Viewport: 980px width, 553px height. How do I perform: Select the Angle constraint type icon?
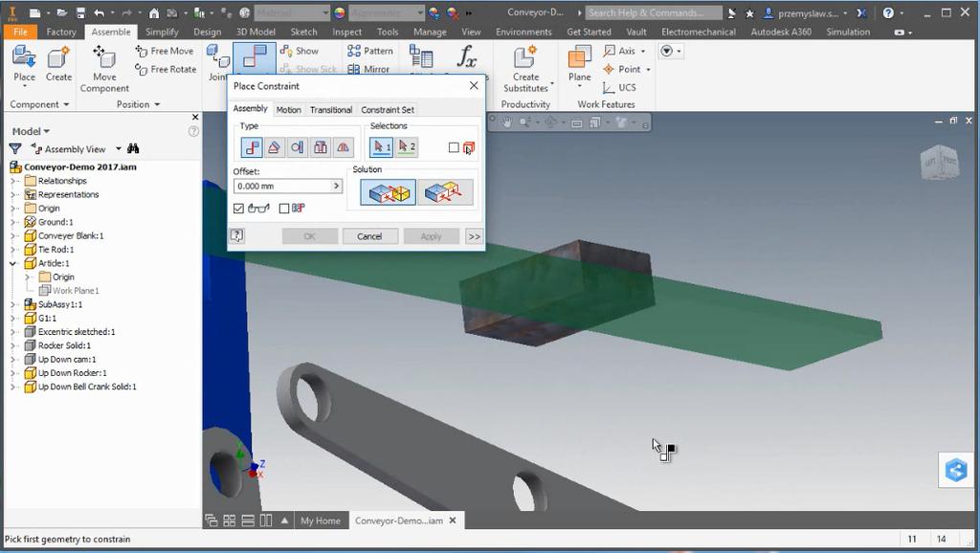click(275, 147)
